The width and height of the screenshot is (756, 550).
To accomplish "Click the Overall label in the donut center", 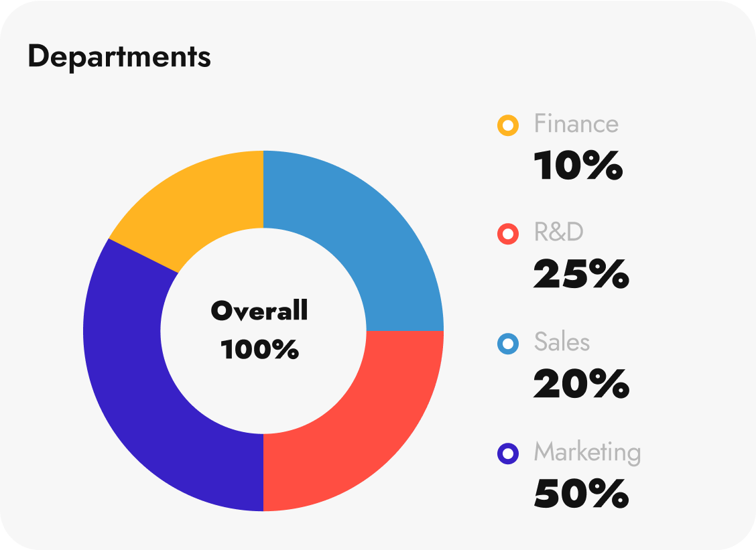I will (x=259, y=311).
